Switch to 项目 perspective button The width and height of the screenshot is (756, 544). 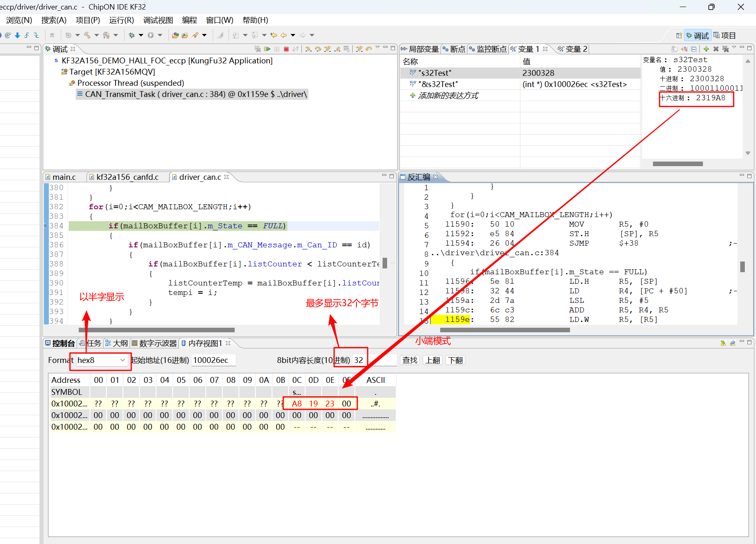725,36
